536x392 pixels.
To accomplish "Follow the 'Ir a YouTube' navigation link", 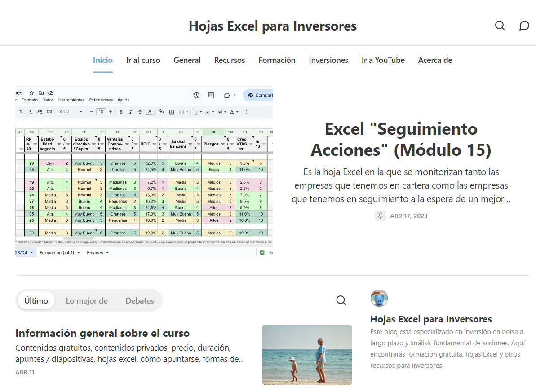I will (383, 60).
